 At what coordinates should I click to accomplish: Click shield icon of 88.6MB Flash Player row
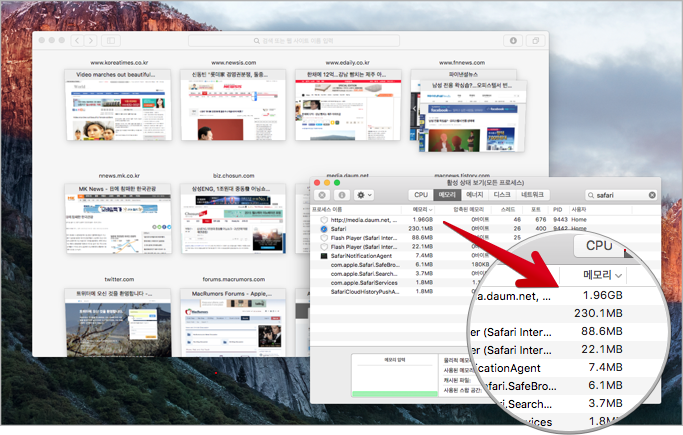[324, 238]
